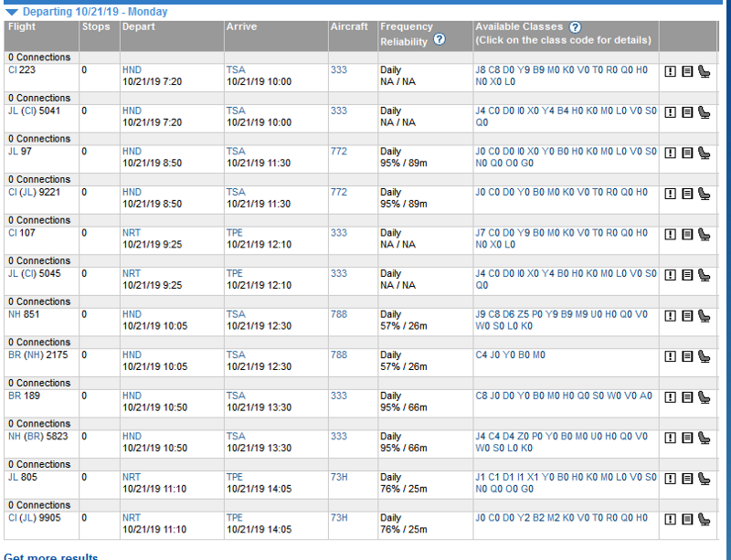Open the NRT departure airport for CI 107
Screen dimensions: 731x560
click(132, 233)
